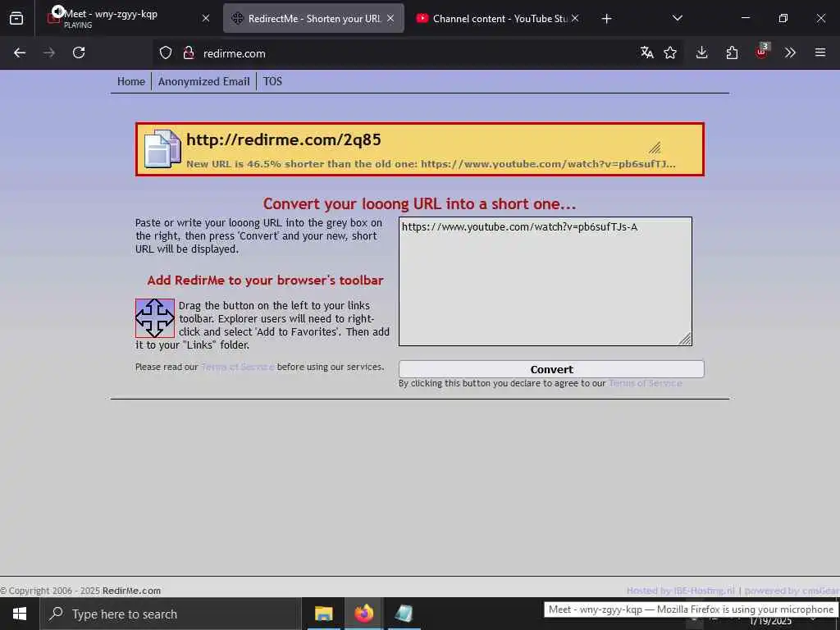Open the notepad app on the taskbar

[x=404, y=614]
